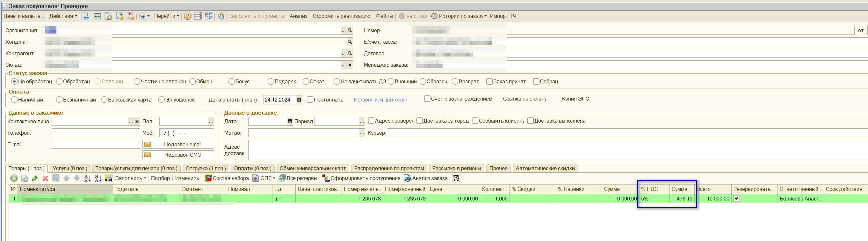Viewport: 868px width, 241px height.
Task: Open help with the question mark icon
Action: [x=188, y=16]
